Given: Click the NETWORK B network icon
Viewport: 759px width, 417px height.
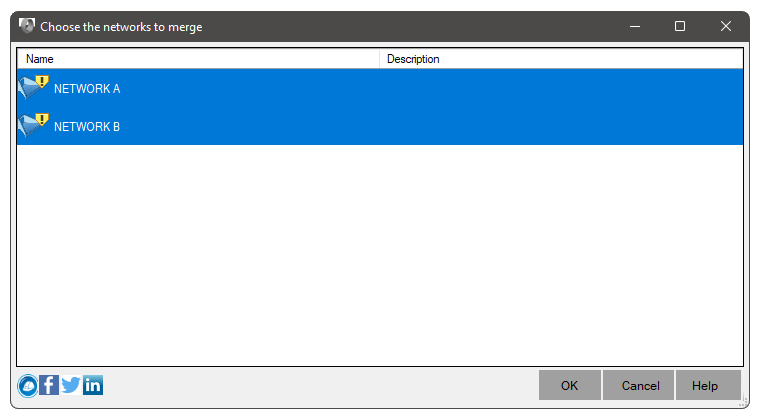Looking at the screenshot, I should pyautogui.click(x=33, y=125).
